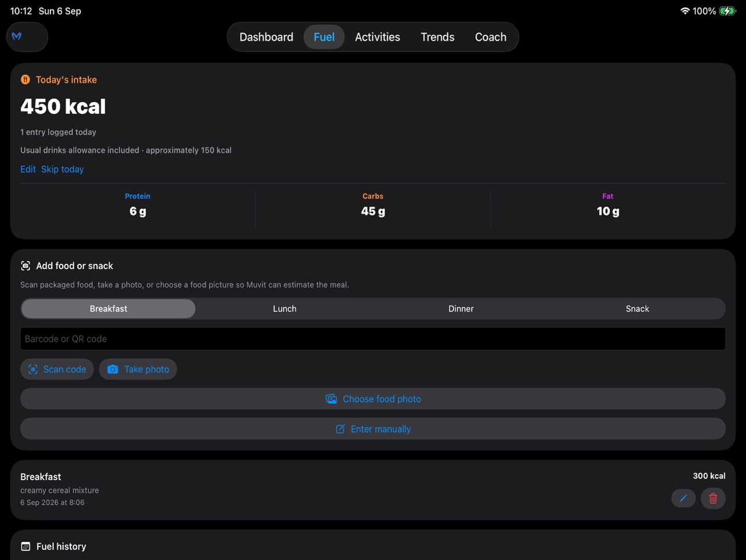Click the 300 kcal breakfast value
This screenshot has height=560, width=746.
(709, 476)
